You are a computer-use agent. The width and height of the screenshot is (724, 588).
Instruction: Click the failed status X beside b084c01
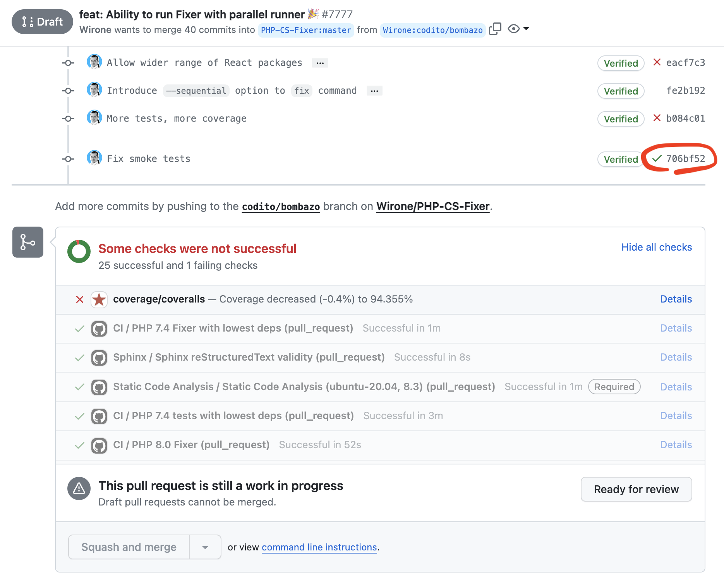(x=657, y=118)
